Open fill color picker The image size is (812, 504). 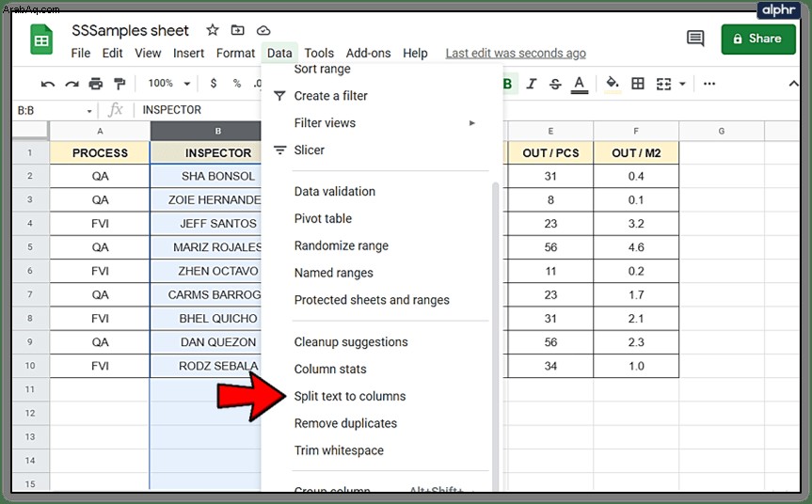pyautogui.click(x=613, y=84)
